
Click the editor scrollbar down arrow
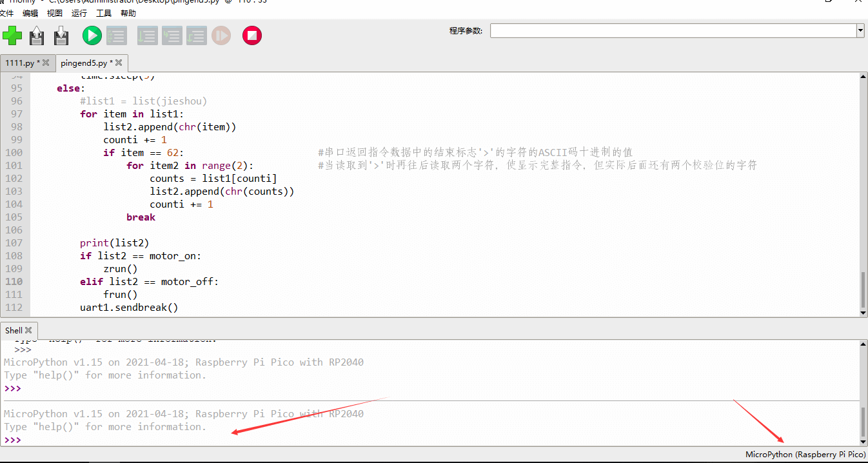[x=863, y=313]
